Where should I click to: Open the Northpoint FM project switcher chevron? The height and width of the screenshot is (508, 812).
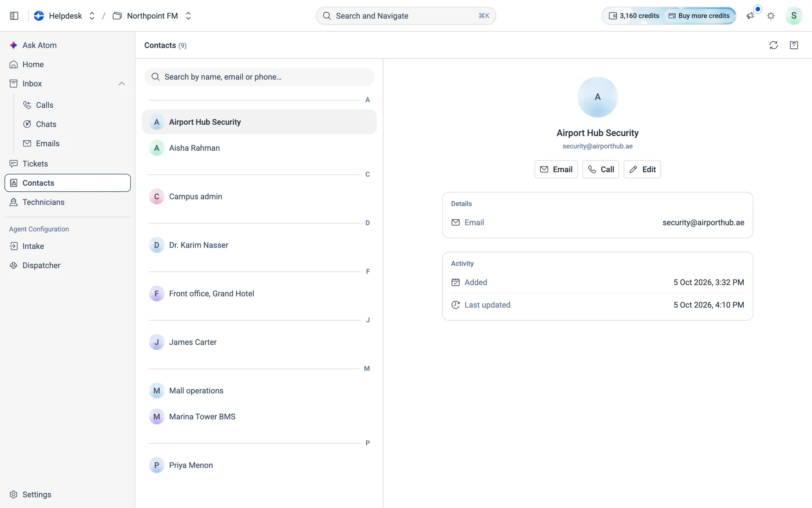[x=188, y=16]
